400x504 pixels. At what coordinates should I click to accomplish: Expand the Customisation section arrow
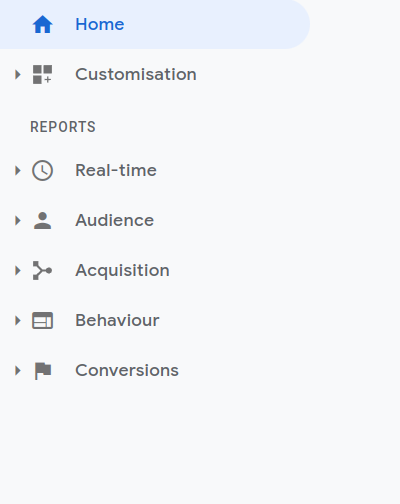click(18, 74)
